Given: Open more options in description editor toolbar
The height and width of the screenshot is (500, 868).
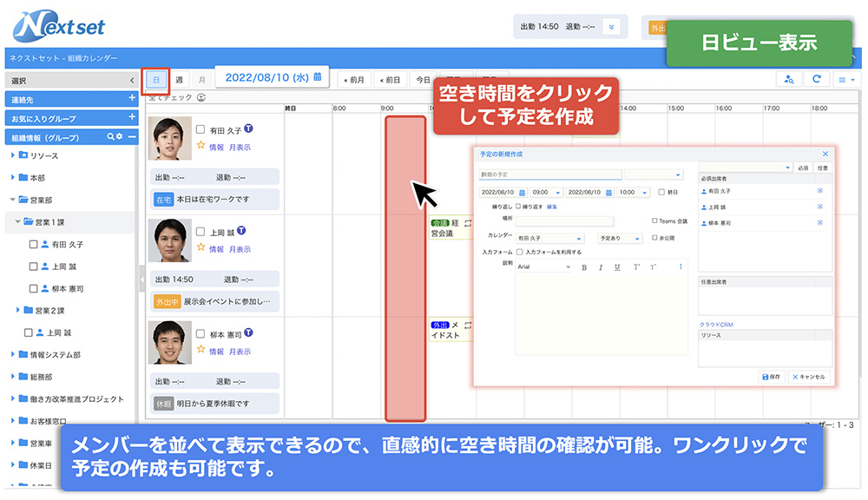Looking at the screenshot, I should 681,266.
